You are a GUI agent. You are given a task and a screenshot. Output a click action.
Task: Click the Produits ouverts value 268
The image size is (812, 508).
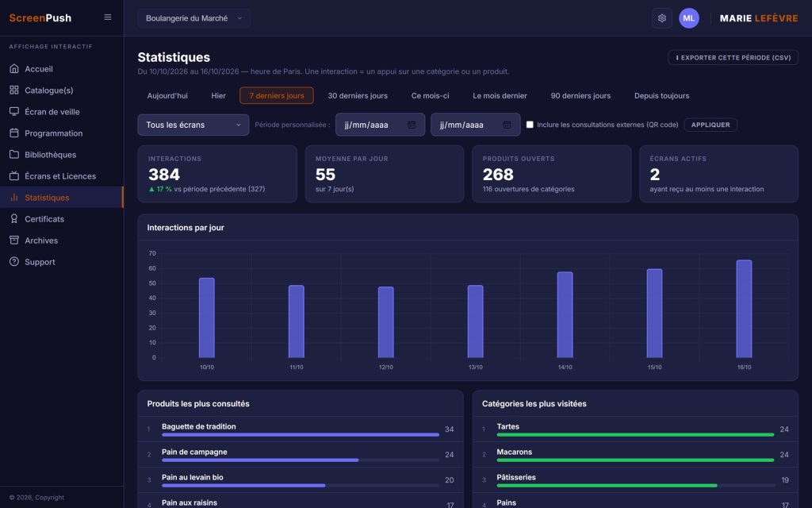(x=498, y=175)
